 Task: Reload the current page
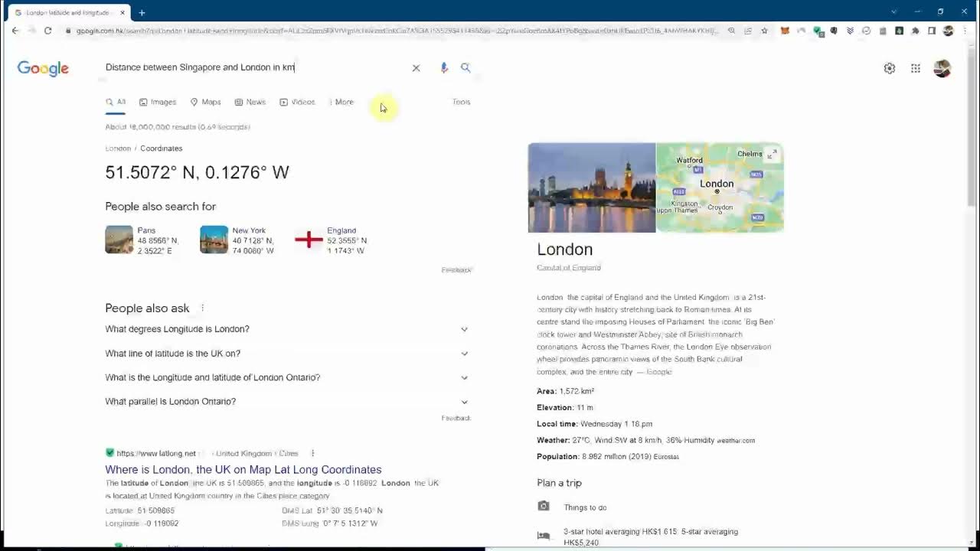47,31
